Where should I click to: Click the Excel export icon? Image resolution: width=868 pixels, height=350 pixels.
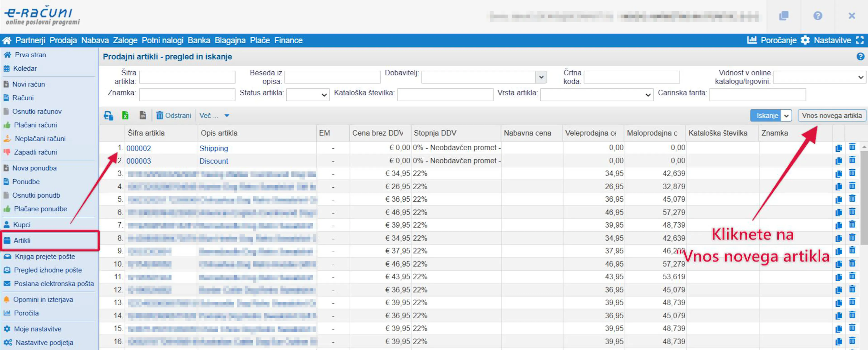[125, 115]
